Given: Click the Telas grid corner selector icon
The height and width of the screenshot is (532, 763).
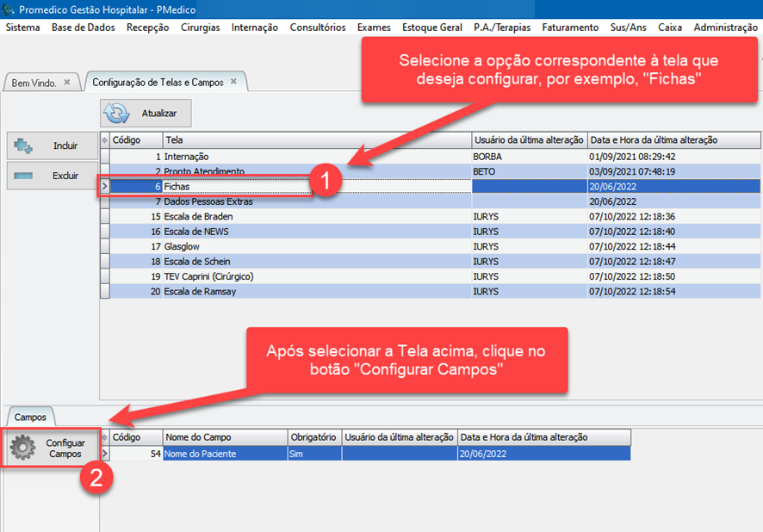Looking at the screenshot, I should pyautogui.click(x=105, y=139).
